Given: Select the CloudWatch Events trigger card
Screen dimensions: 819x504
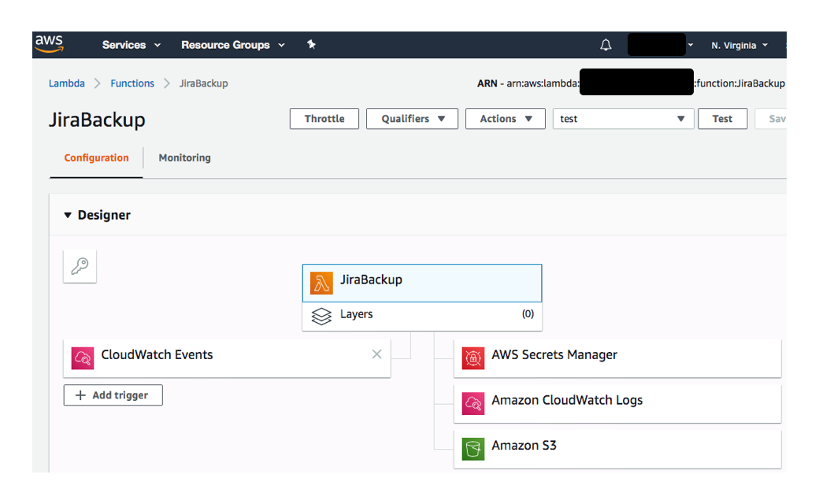Looking at the screenshot, I should tap(227, 358).
